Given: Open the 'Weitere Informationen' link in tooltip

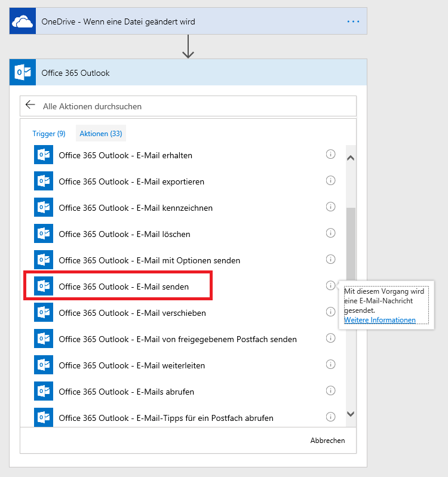Looking at the screenshot, I should point(380,320).
